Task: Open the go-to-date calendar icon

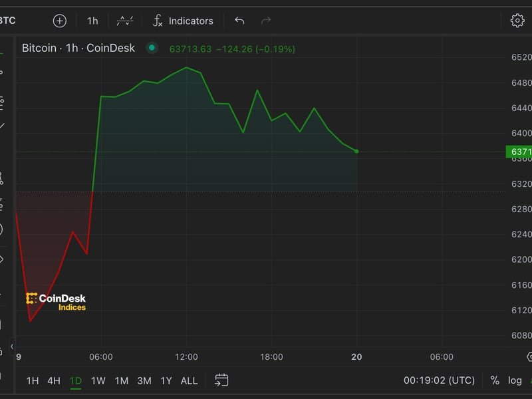Action: 221,380
